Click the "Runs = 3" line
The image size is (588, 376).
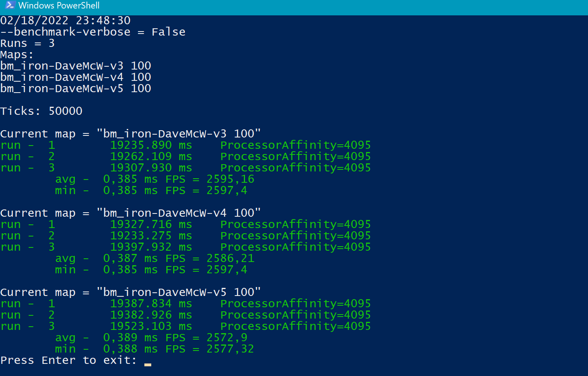point(27,43)
